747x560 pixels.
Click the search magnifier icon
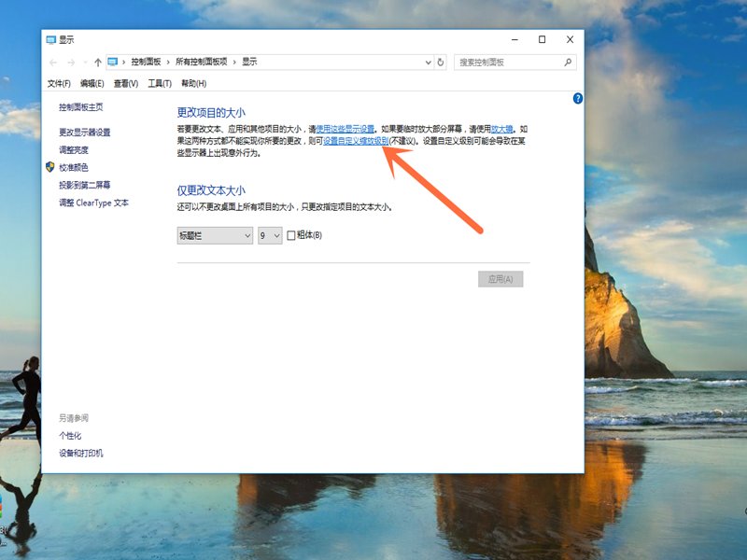(568, 63)
